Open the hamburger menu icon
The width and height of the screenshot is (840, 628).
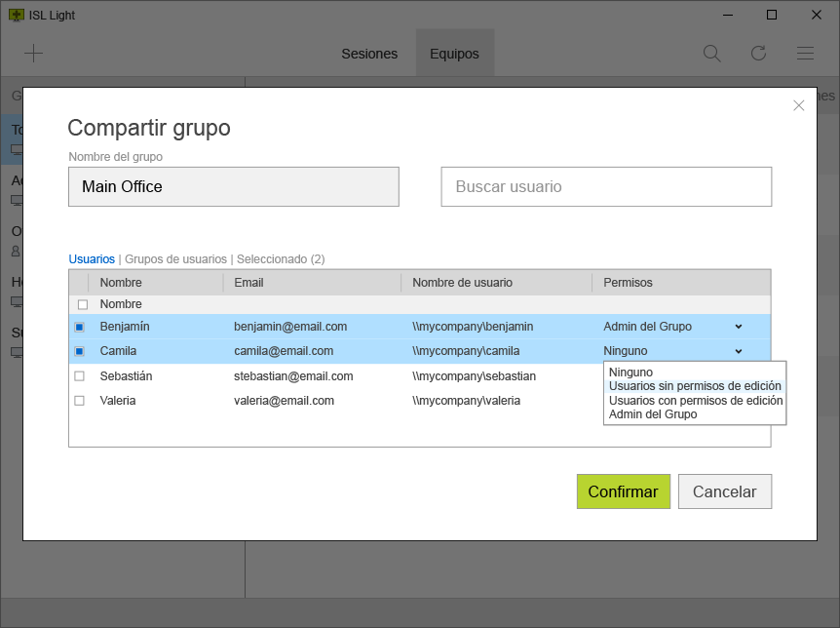(x=805, y=54)
